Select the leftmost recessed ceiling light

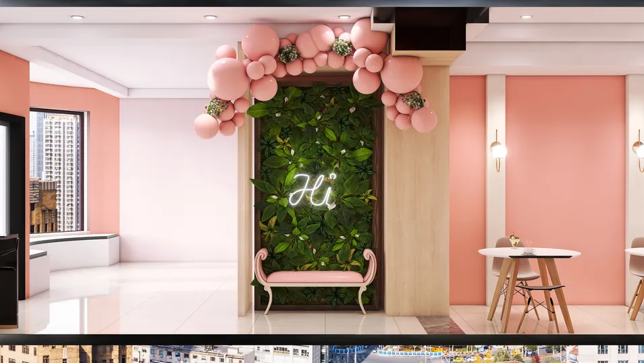(x=77, y=18)
